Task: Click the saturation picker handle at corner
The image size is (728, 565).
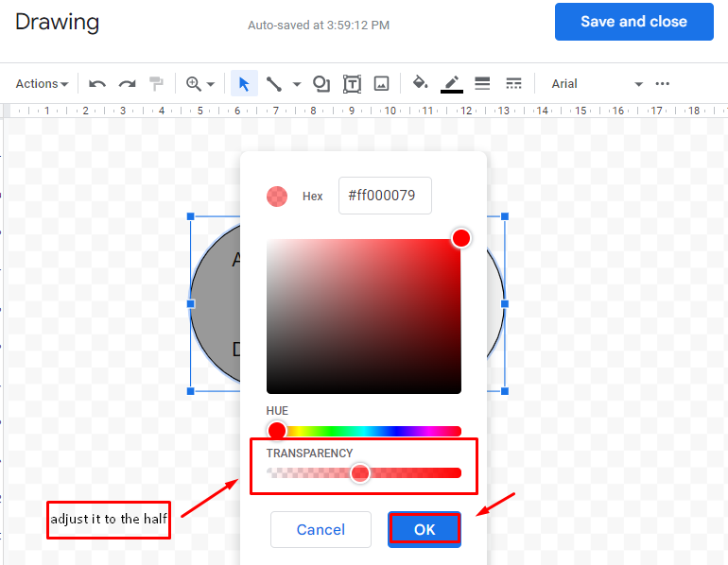Action: pos(461,238)
